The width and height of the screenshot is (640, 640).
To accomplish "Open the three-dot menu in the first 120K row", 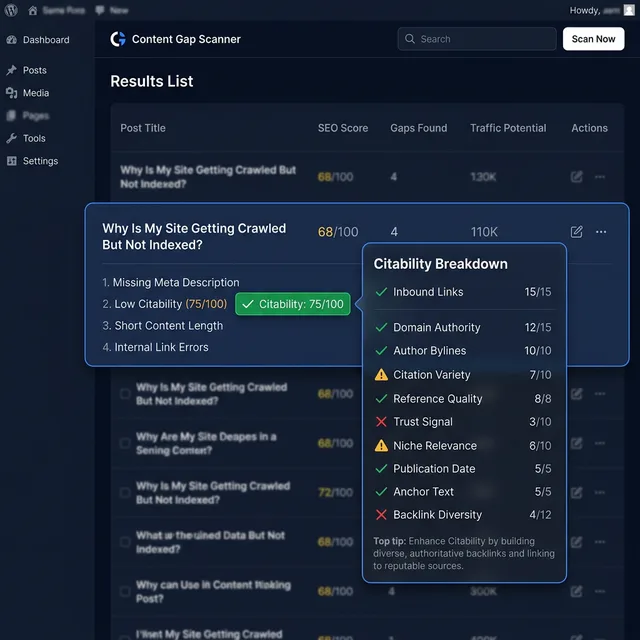I will (x=600, y=177).
